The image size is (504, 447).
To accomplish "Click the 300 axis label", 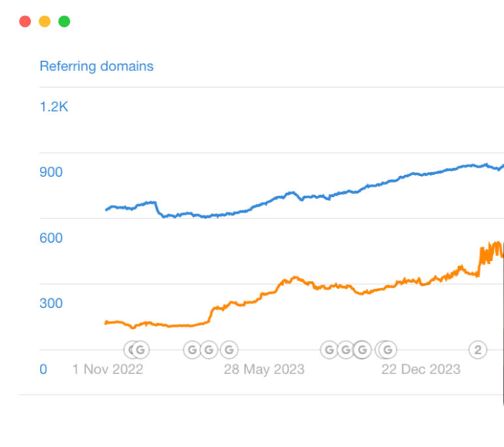I will click(x=51, y=303).
